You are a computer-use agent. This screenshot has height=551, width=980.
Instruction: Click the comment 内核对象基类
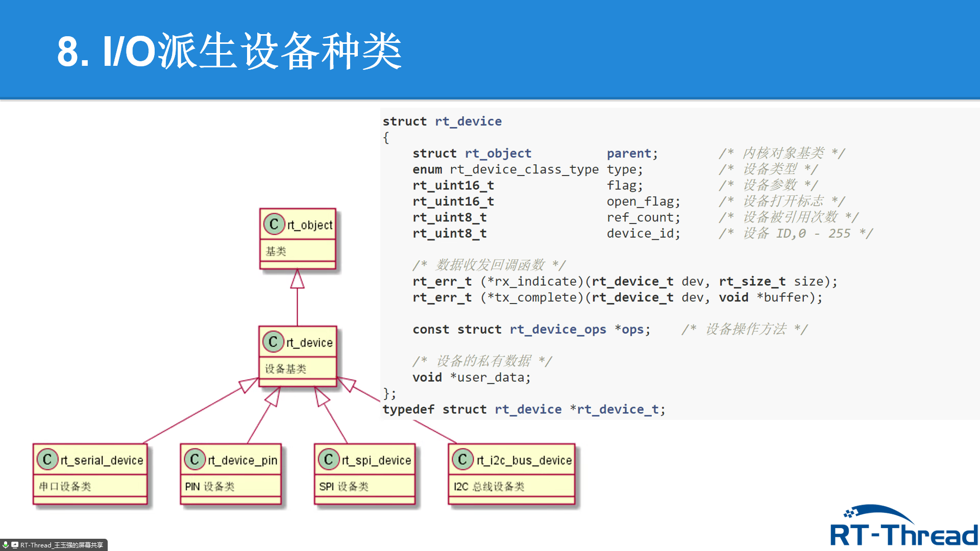pyautogui.click(x=783, y=153)
